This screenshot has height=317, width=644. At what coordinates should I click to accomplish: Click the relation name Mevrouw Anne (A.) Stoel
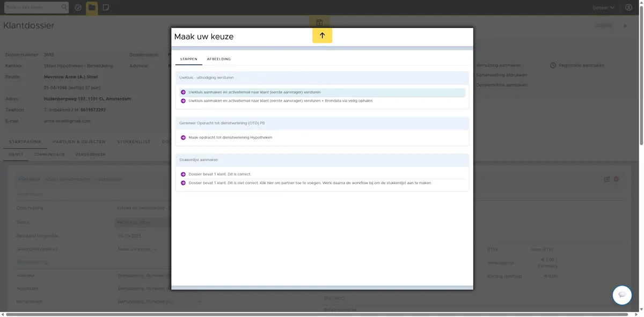[71, 77]
